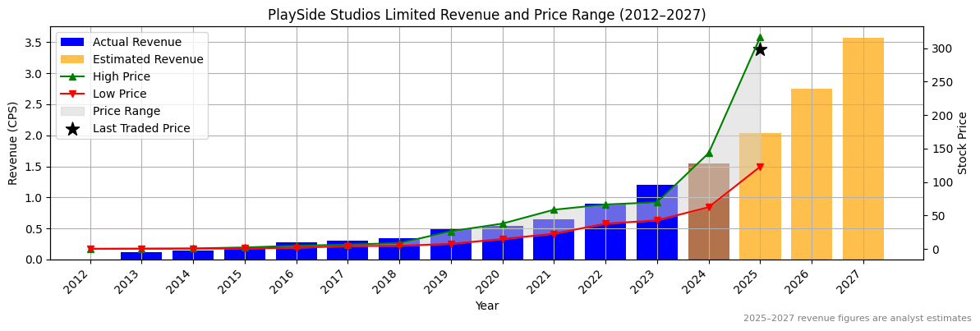Viewport: 980px width, 331px height.
Task: Click the 2025 estimated revenue bar
Action: (x=760, y=196)
